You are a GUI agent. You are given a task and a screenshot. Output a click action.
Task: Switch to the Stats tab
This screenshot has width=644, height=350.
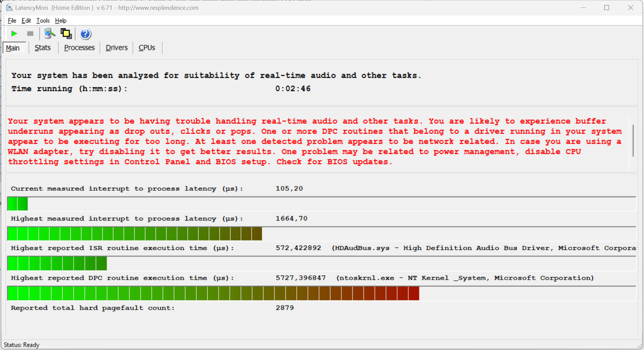tap(43, 48)
